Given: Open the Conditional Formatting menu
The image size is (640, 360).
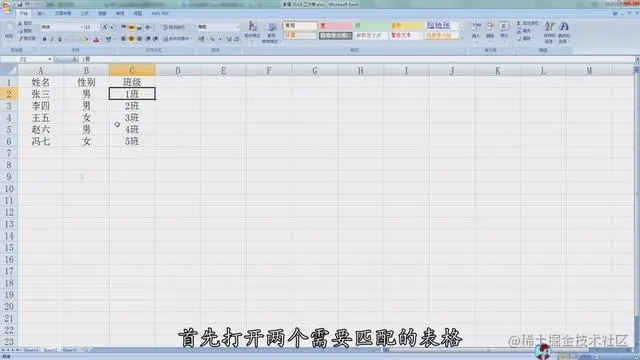Looking at the screenshot, I should click(252, 32).
